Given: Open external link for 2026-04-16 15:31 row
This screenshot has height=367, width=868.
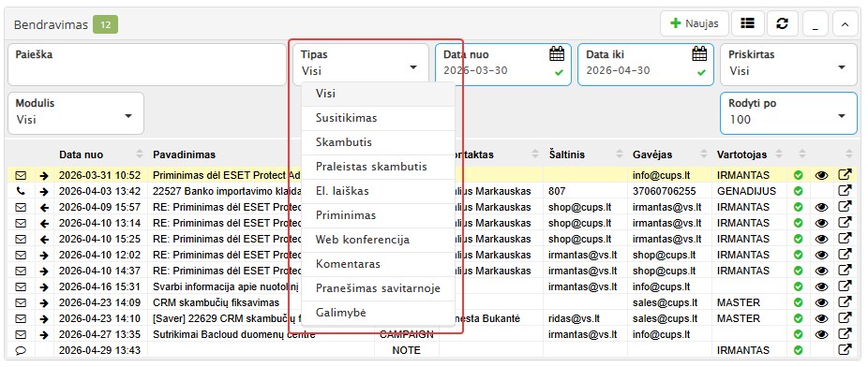Looking at the screenshot, I should click(x=845, y=286).
